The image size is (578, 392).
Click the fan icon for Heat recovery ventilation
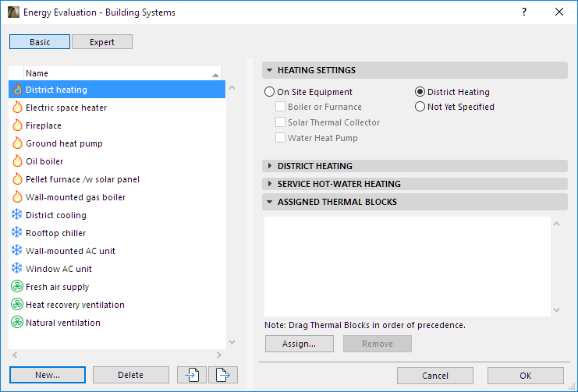tap(17, 304)
